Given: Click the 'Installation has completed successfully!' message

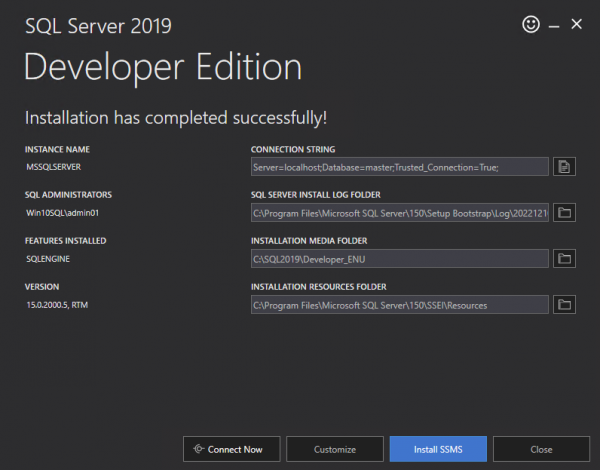Looking at the screenshot, I should tap(176, 118).
